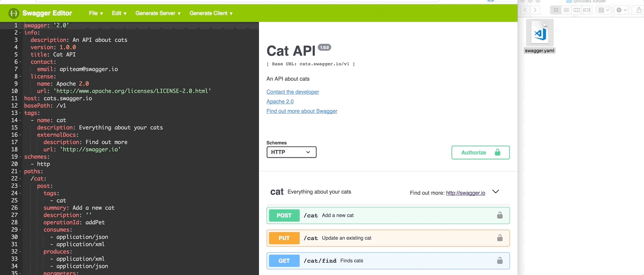Click the Base URL cats.swagger.io/v1 text
The width and height of the screenshot is (644, 275).
pyautogui.click(x=310, y=64)
